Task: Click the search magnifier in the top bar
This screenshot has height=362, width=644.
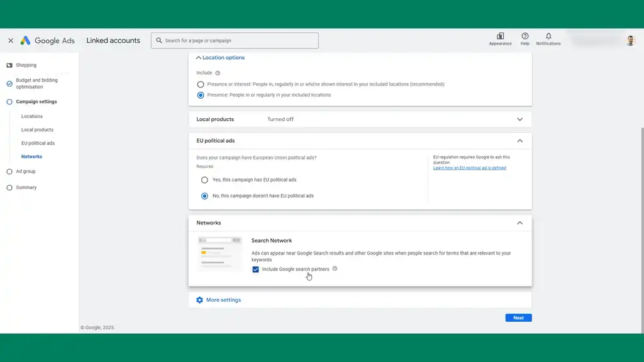Action: (x=158, y=40)
